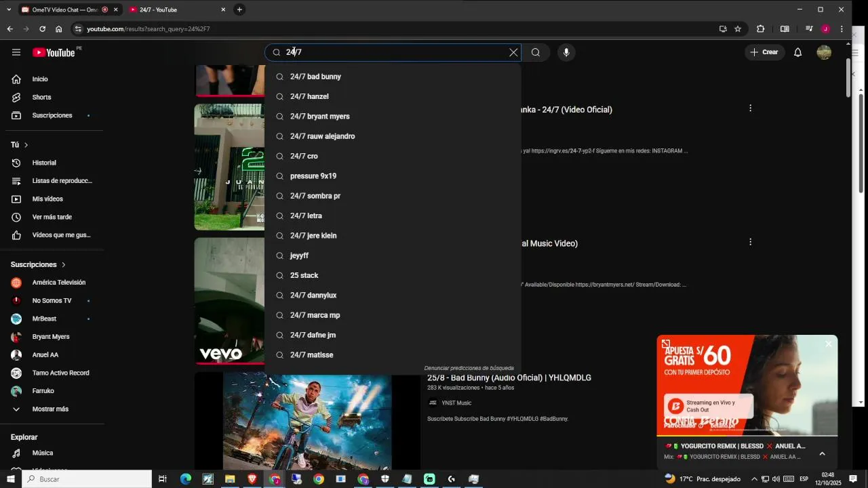This screenshot has height=488, width=868.
Task: Open the No Somos TV channel
Action: tap(52, 300)
